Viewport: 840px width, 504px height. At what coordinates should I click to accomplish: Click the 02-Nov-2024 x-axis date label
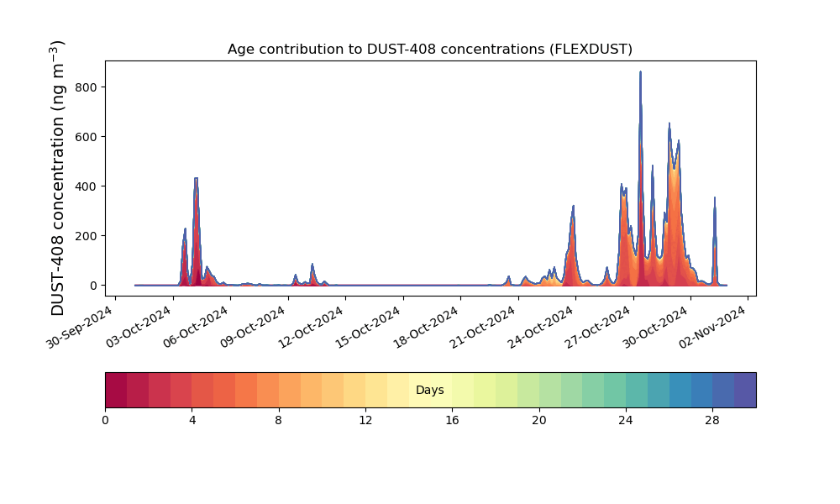[x=712, y=326]
